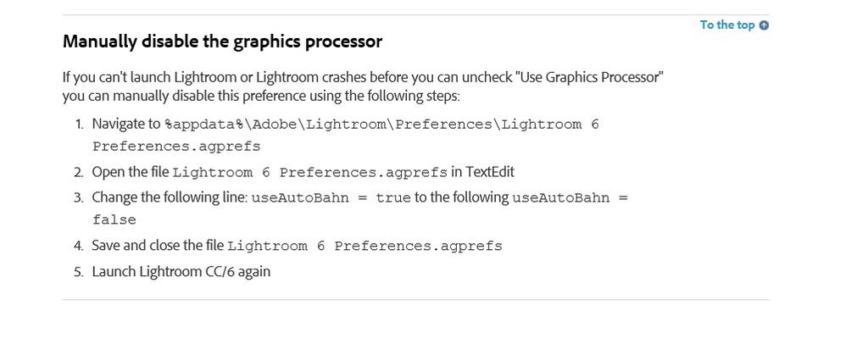Click the word "TextEdit" in step 2
Screen dimensions: 868x355
[x=490, y=172]
